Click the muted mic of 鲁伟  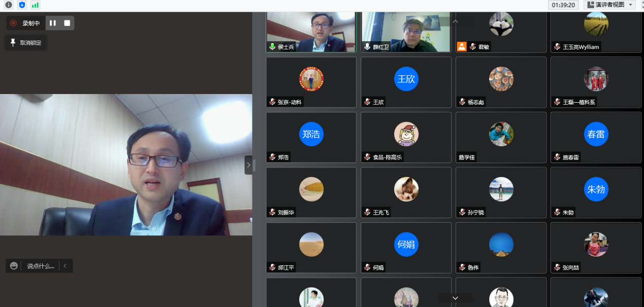click(462, 267)
